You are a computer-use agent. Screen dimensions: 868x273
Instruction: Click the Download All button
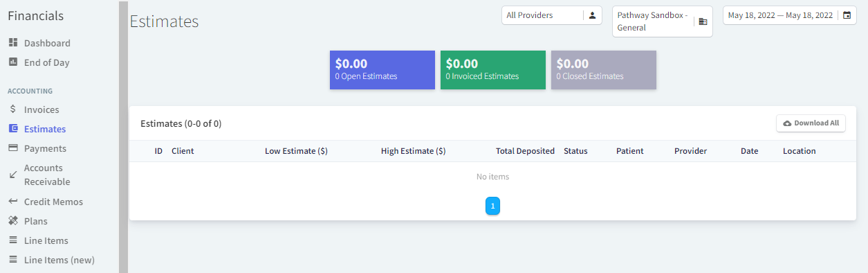pyautogui.click(x=811, y=123)
